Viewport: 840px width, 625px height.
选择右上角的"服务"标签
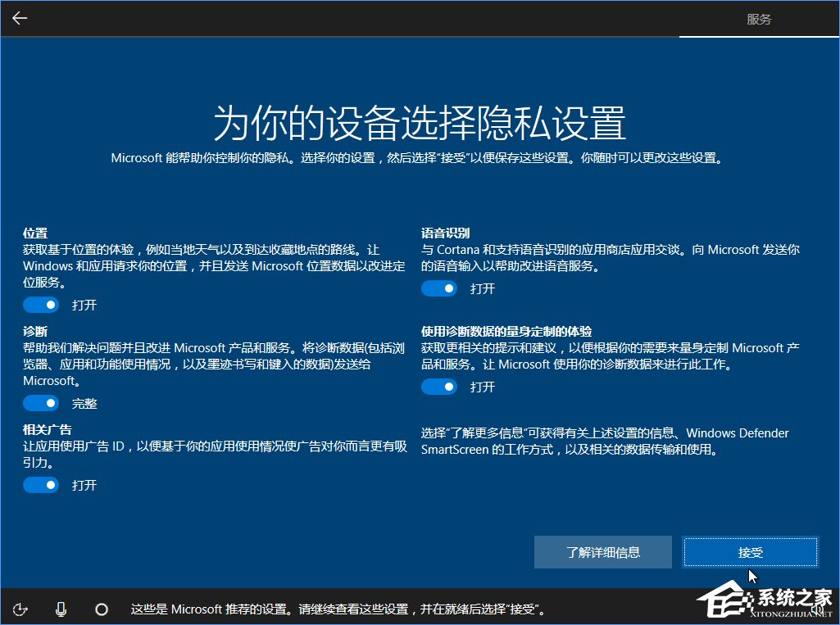(x=759, y=19)
